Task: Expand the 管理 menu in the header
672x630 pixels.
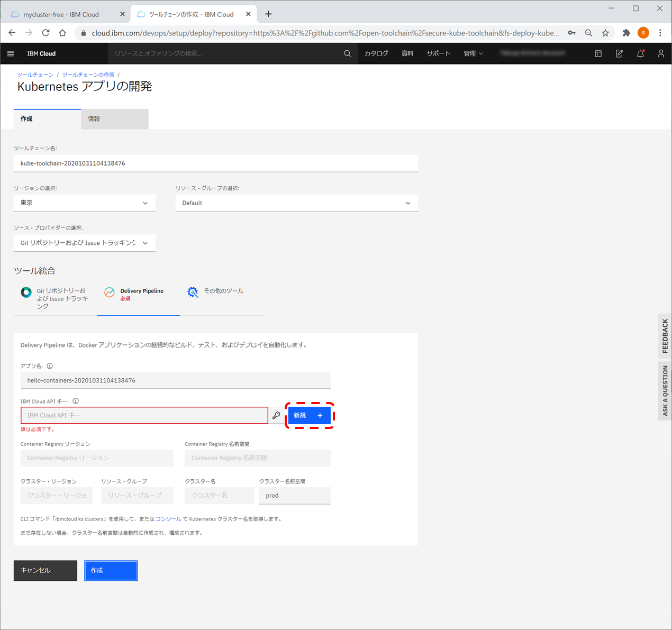Action: pyautogui.click(x=474, y=53)
